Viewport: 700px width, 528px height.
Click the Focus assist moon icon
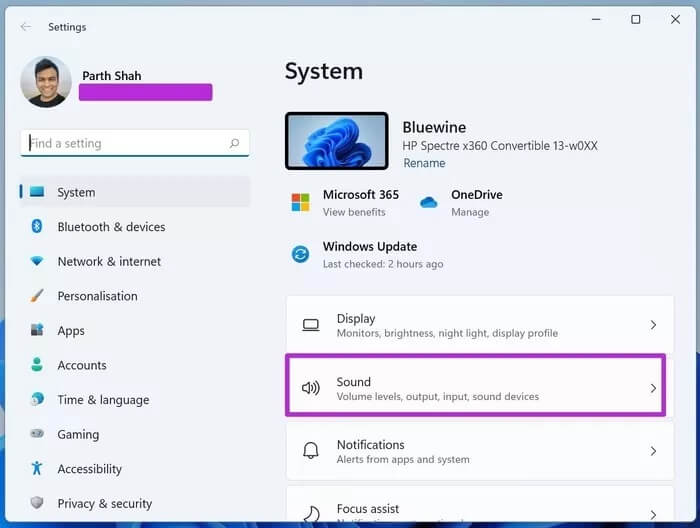click(x=311, y=513)
